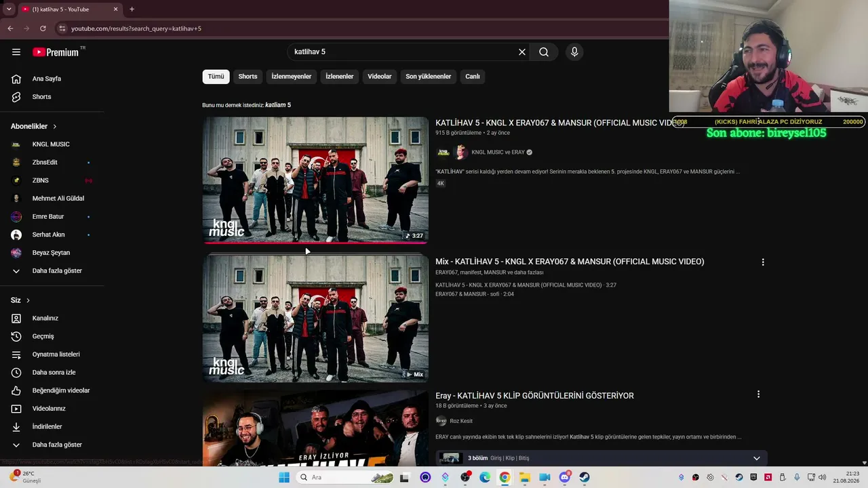Viewport: 868px width, 488px height.
Task: Open a new browser tab
Action: [132, 9]
